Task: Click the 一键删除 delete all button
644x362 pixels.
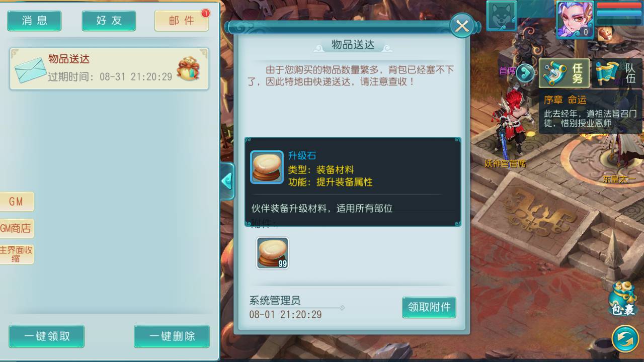Action: [172, 336]
